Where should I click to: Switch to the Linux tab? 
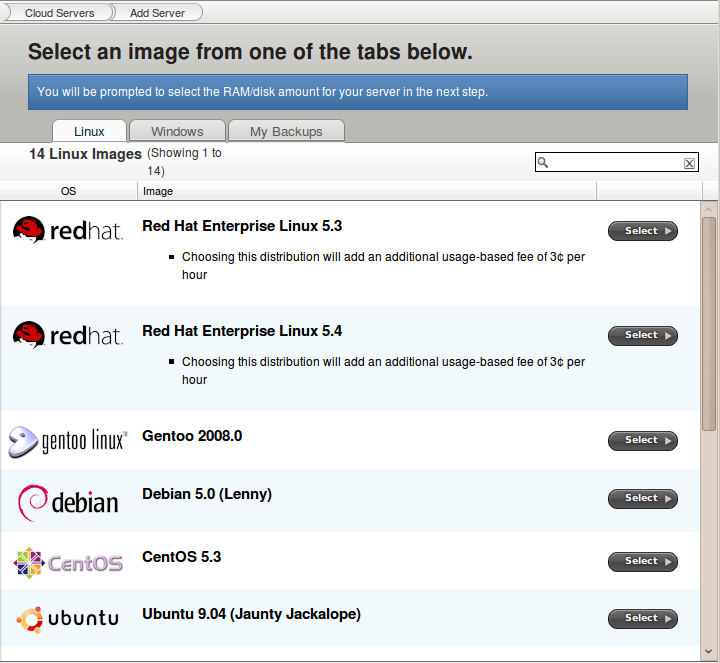pyautogui.click(x=90, y=131)
